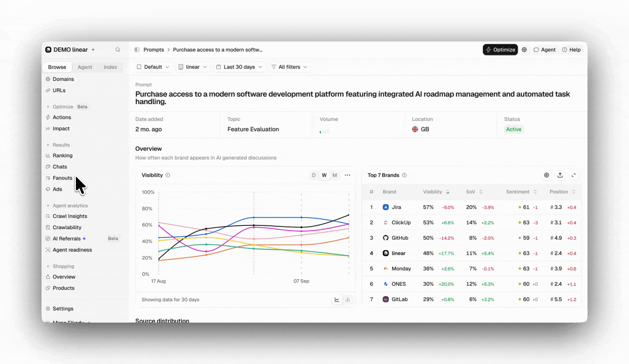This screenshot has width=629, height=364.
Task: Open Agent readiness page
Action: (x=72, y=250)
